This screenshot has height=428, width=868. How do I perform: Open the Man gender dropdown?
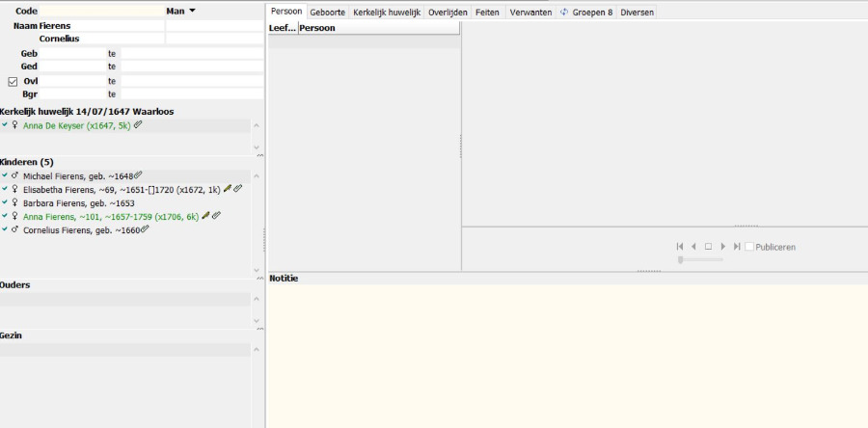tap(179, 11)
